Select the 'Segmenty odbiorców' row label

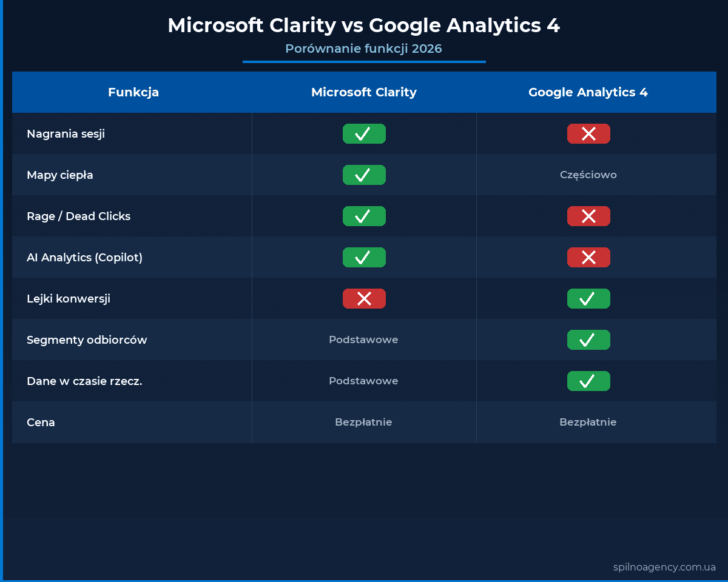87,340
